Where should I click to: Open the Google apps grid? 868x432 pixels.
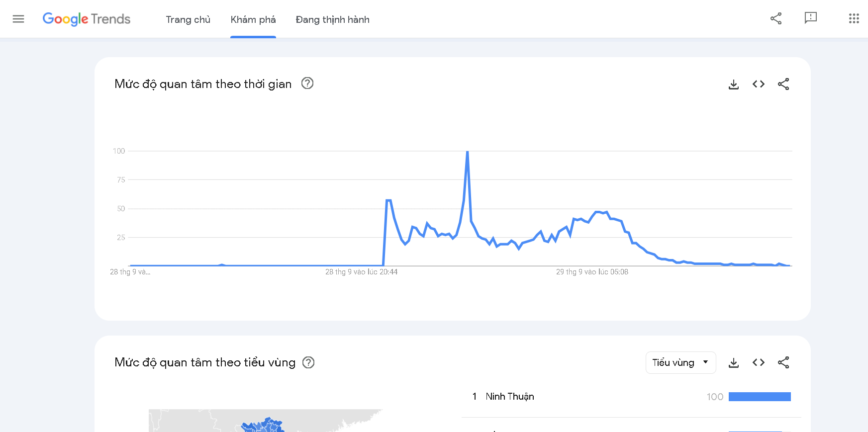point(854,18)
